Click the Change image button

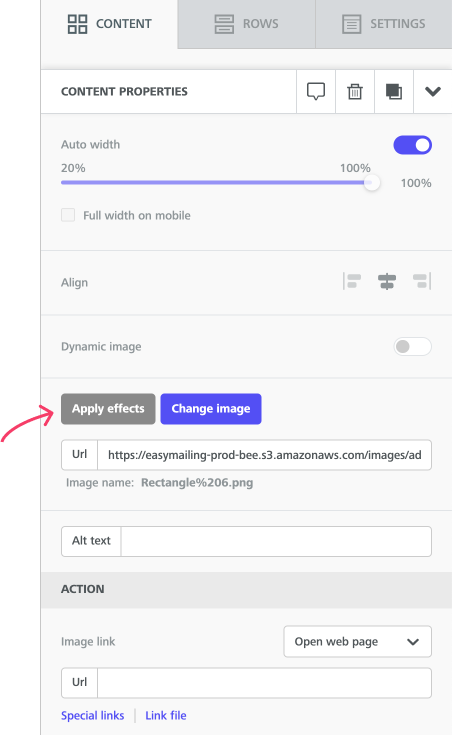211,409
